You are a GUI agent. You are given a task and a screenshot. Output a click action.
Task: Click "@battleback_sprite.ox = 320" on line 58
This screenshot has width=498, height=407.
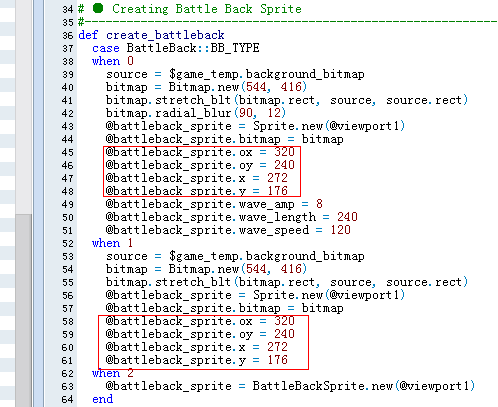pos(200,321)
